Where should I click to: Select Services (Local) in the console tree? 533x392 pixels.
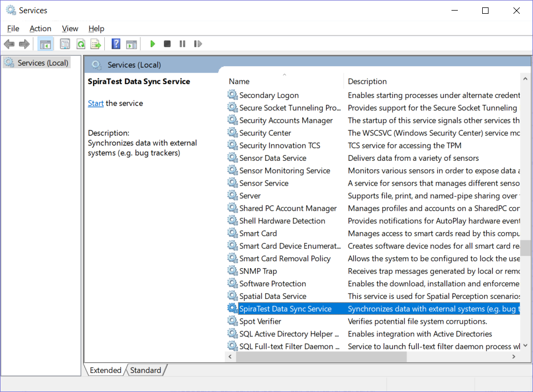tap(43, 63)
